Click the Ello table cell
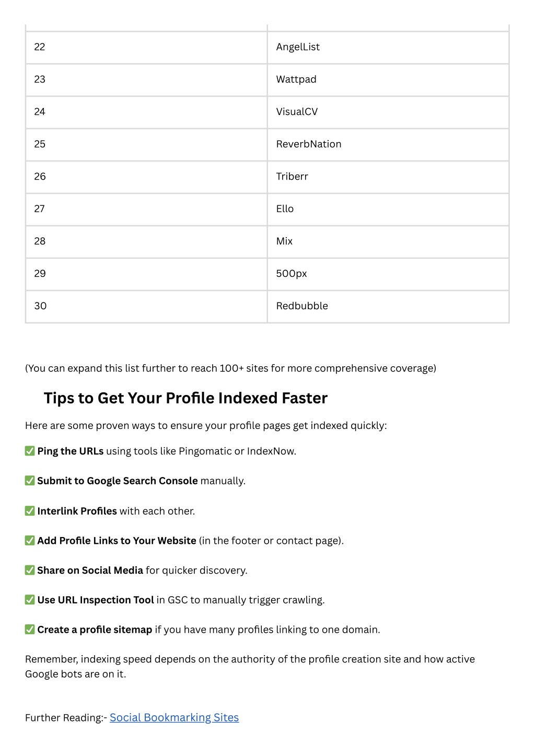535x756 pixels. (x=388, y=210)
